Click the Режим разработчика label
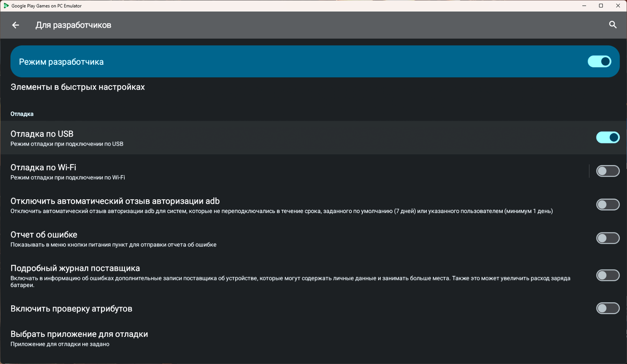Viewport: 627px width, 364px height. 61,62
